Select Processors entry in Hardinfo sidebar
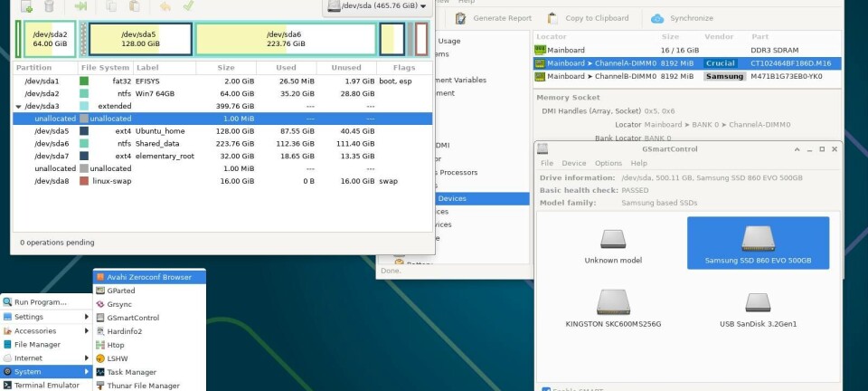The height and width of the screenshot is (391, 868). click(x=458, y=172)
